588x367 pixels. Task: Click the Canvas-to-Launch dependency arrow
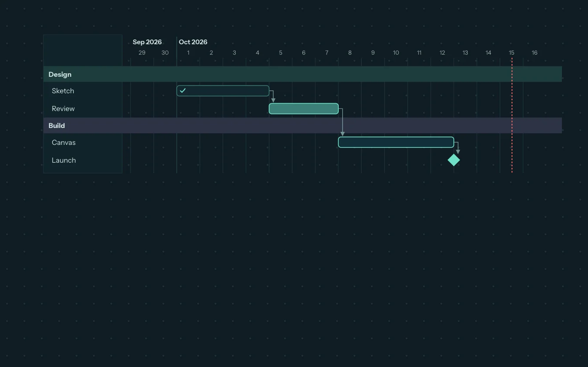pos(457,147)
